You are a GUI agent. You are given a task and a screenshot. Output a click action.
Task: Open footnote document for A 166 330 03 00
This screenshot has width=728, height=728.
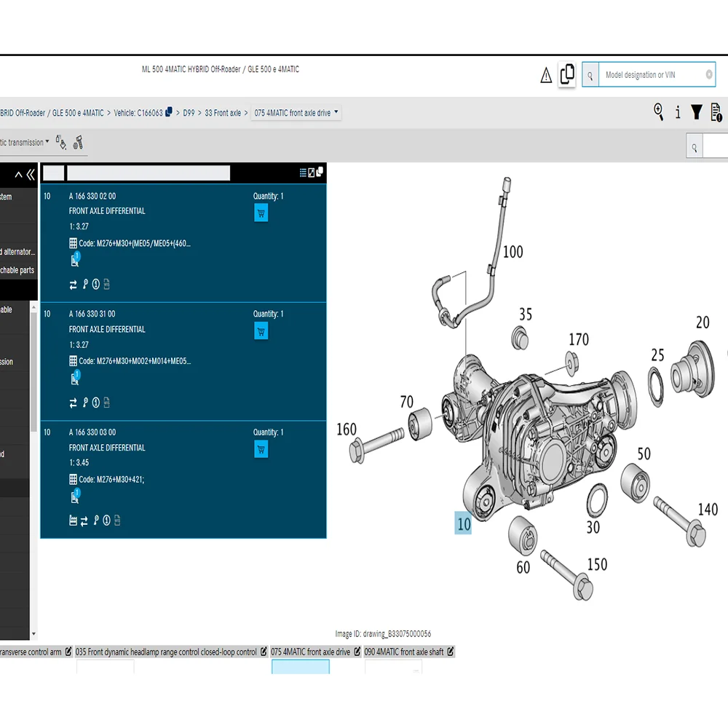(75, 495)
